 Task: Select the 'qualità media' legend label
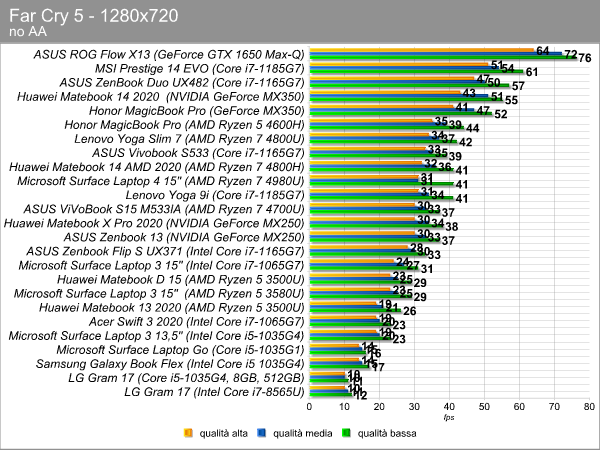[x=302, y=433]
